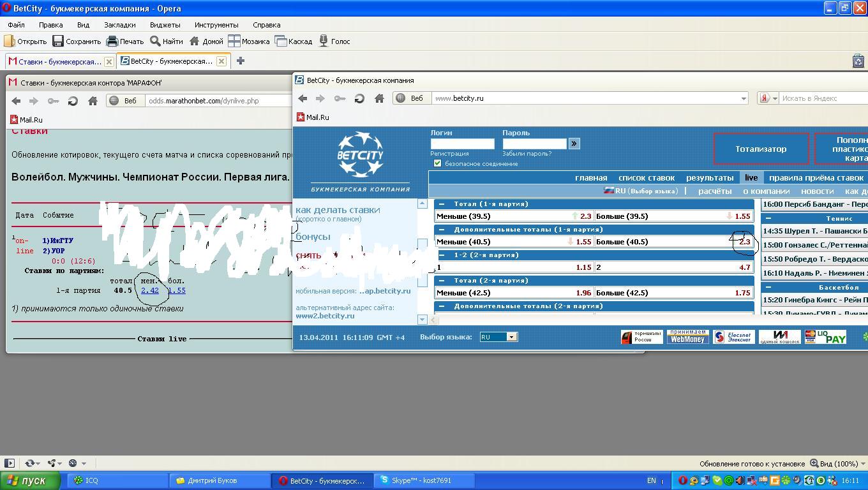Open the Закладки menu
The image size is (868, 490).
[x=119, y=25]
